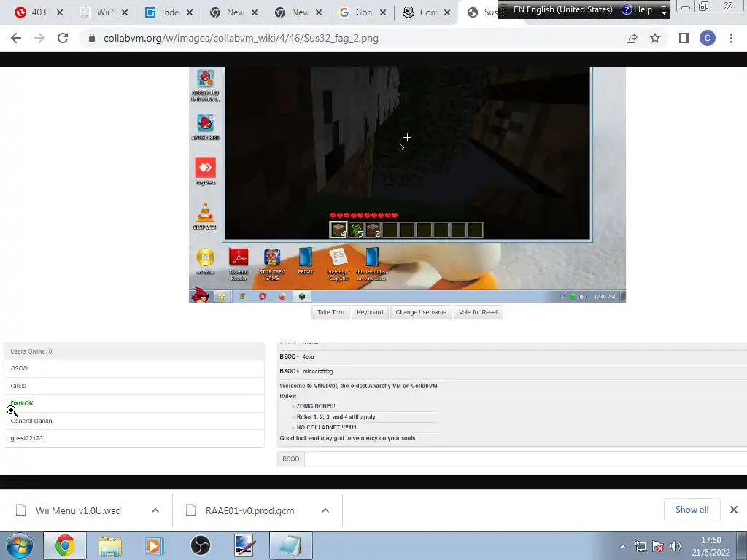Open the Chrome side panel
The width and height of the screenshot is (747, 560).
tap(684, 38)
